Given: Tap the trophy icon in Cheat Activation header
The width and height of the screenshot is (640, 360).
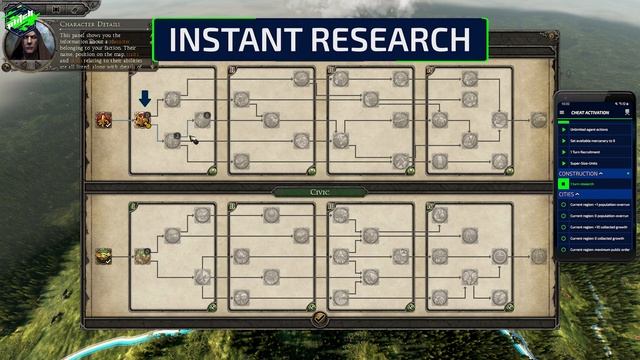Looking at the screenshot, I should click(x=627, y=112).
